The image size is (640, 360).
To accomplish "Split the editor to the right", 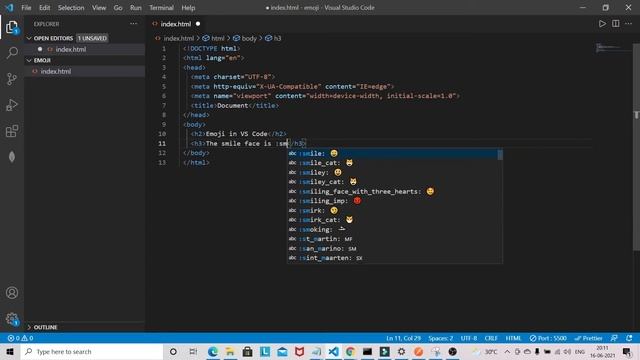I will click(x=616, y=24).
